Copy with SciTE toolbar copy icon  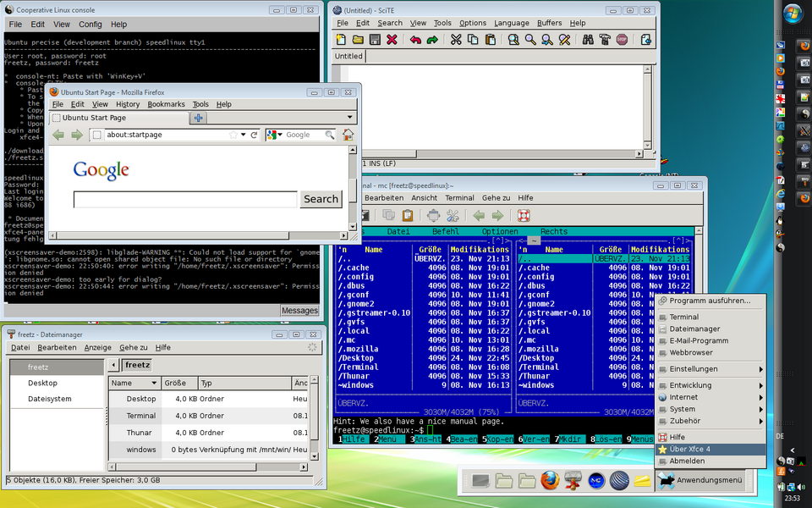coord(473,40)
